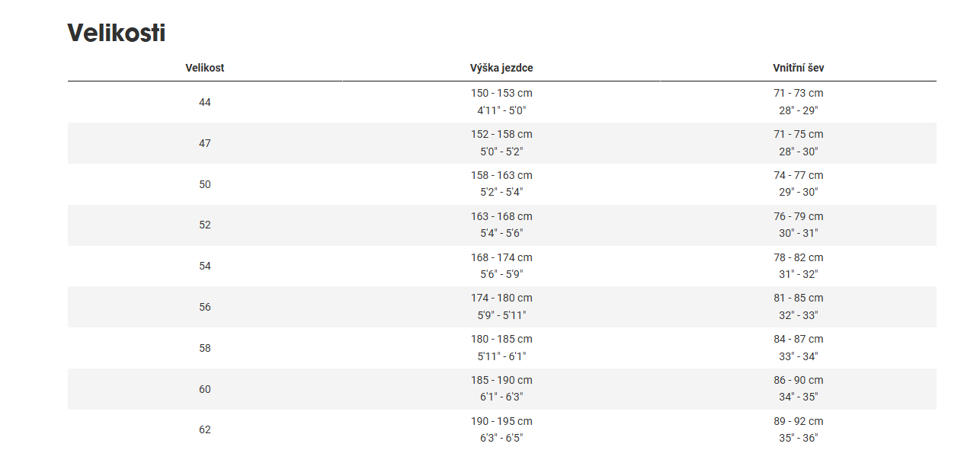Click the Výška jezdce column header
Screen dimensions: 980x466
[x=501, y=68]
